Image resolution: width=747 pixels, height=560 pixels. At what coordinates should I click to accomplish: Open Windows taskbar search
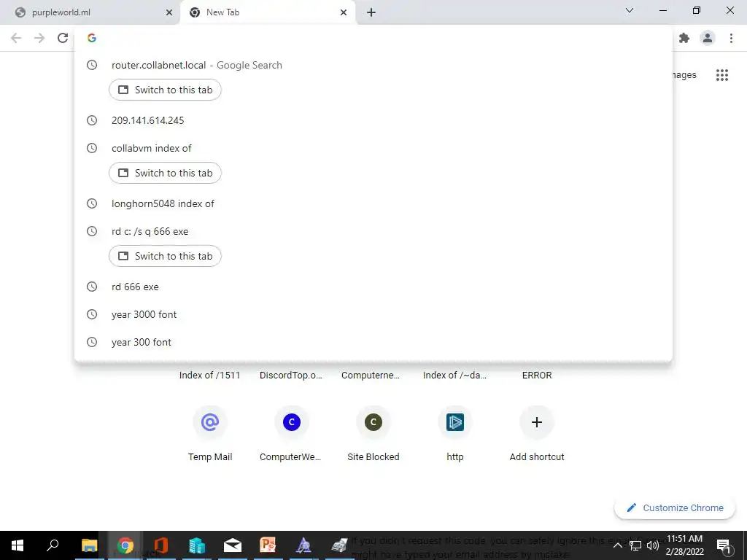point(53,545)
